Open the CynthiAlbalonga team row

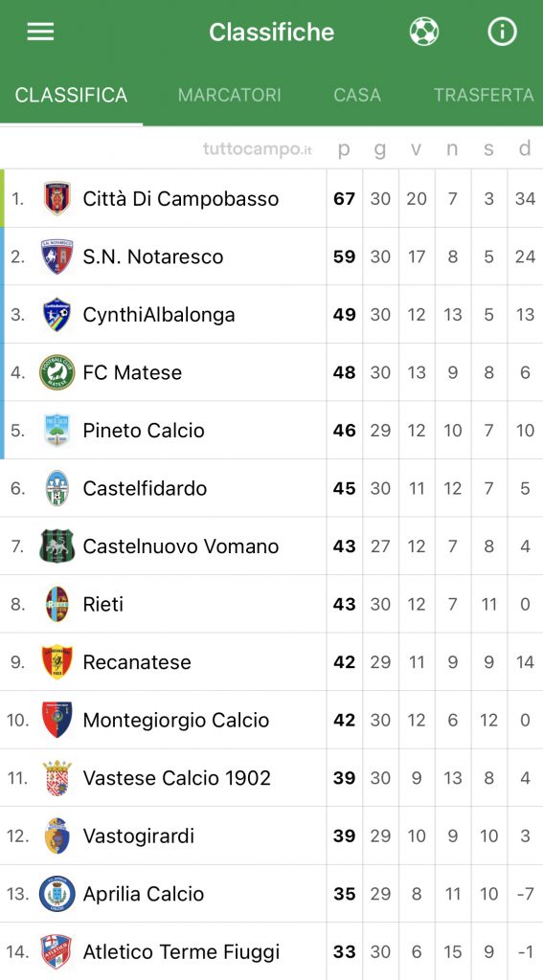tap(272, 314)
